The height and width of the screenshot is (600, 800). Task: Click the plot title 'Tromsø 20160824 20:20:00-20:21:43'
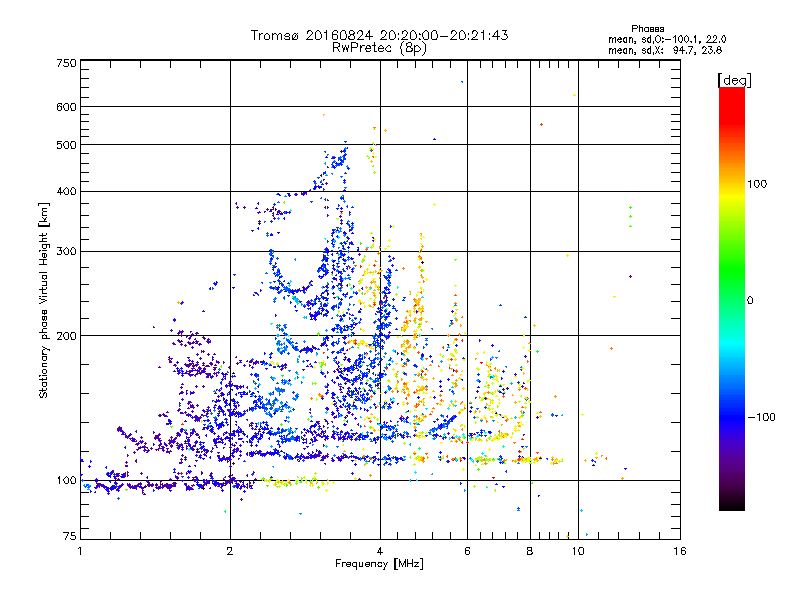pos(380,35)
